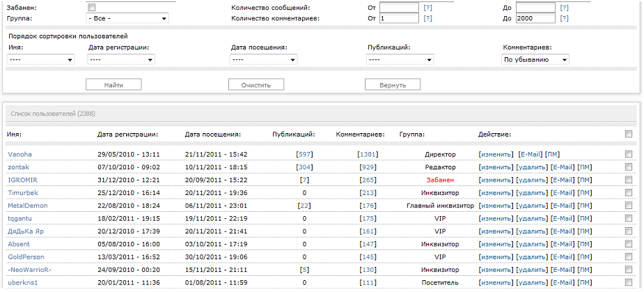
Task: Open Vanoha's 1381 comments link
Action: [x=367, y=154]
